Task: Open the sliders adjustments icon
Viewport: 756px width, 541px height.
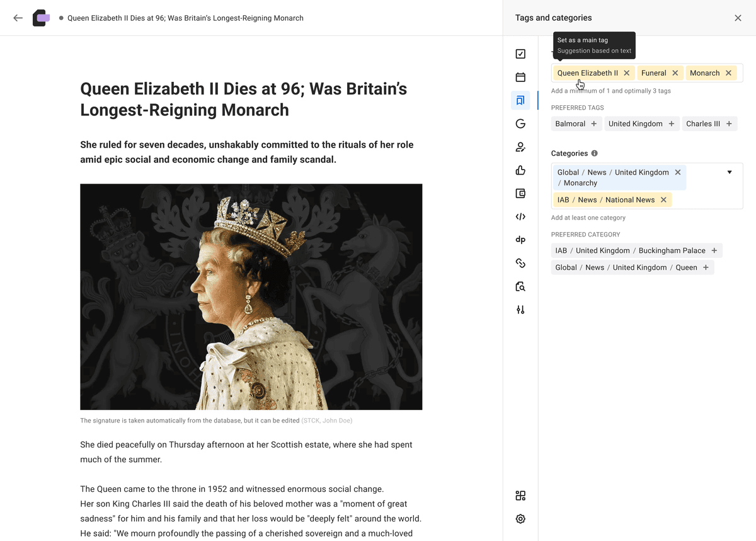Action: click(520, 310)
